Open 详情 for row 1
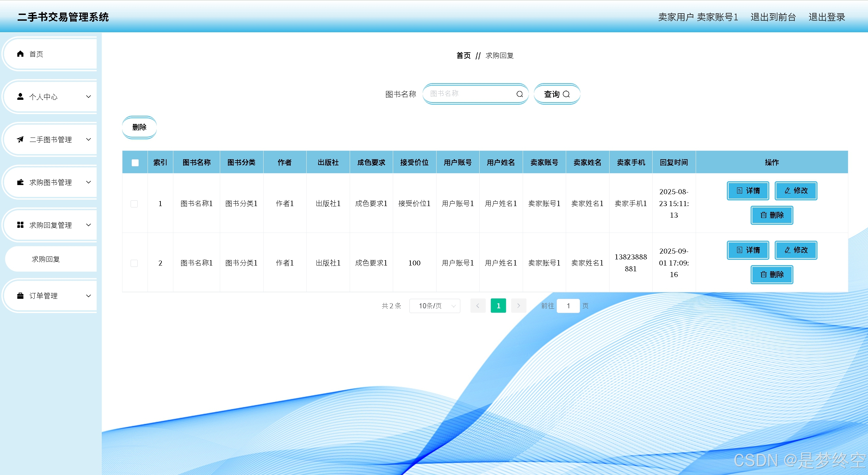The height and width of the screenshot is (475, 868). 748,190
